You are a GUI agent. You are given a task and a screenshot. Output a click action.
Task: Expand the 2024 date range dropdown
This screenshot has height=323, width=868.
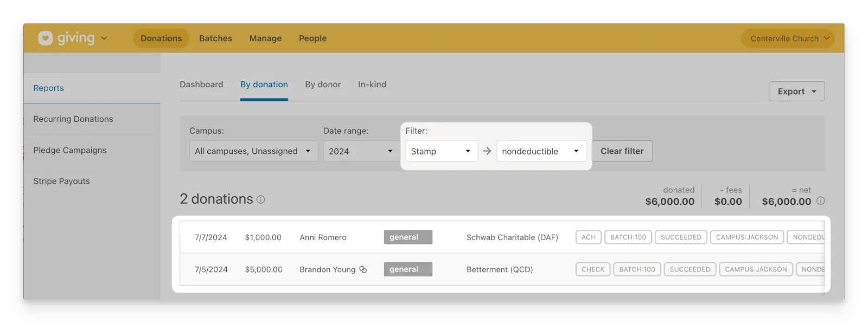(361, 151)
